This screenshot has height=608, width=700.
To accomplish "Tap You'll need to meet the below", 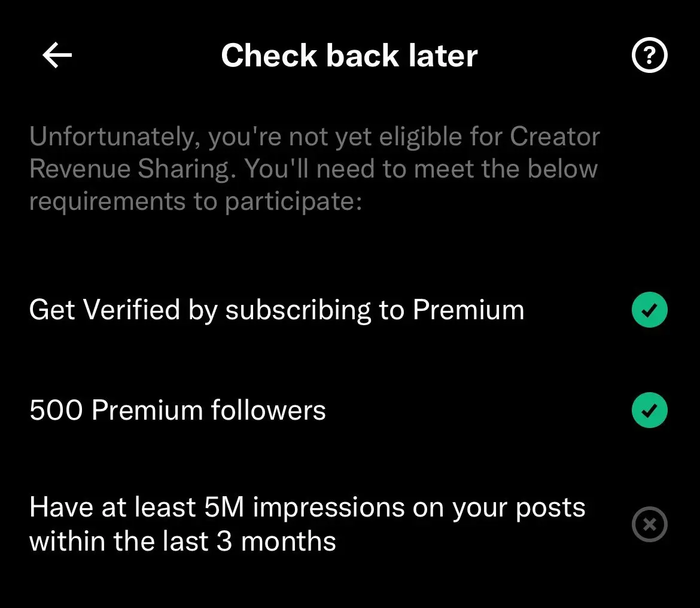I will point(421,169).
